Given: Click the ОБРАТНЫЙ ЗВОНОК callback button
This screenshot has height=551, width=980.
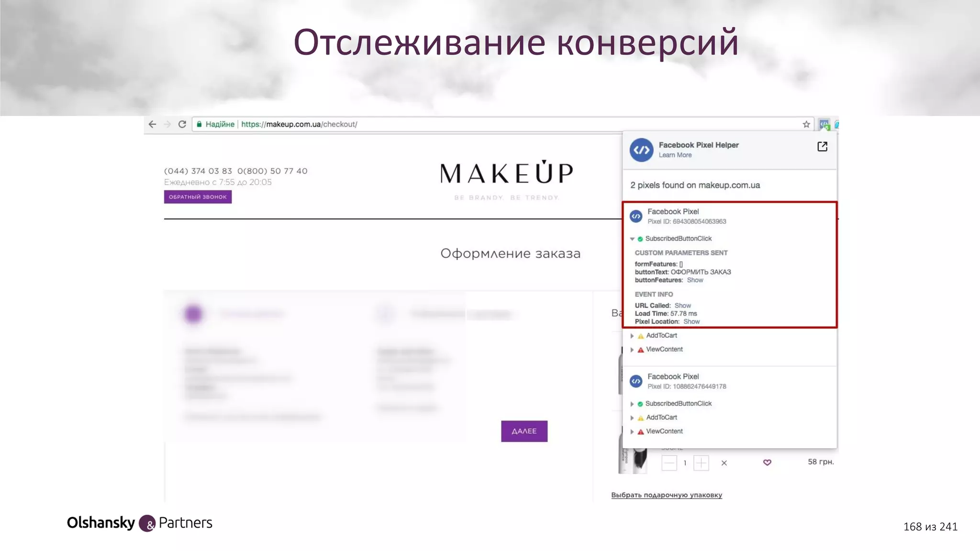Looking at the screenshot, I should point(198,197).
